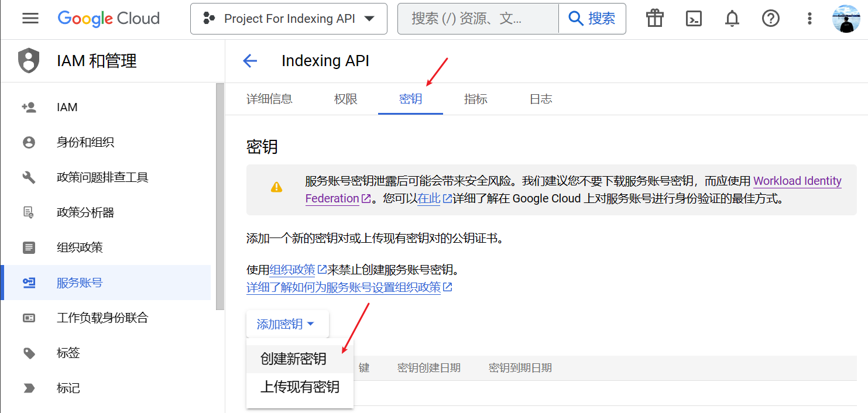The height and width of the screenshot is (413, 868).
Task: Go back using the blue arrow
Action: [250, 61]
